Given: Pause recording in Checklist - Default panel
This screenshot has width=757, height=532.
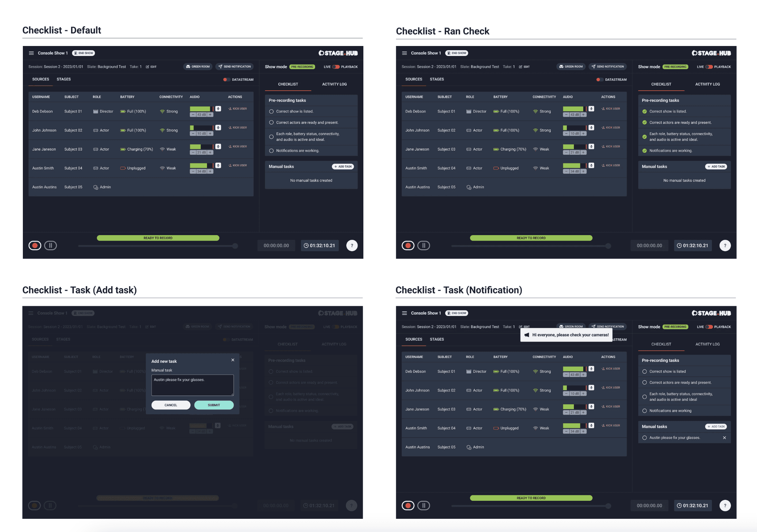Looking at the screenshot, I should click(x=51, y=245).
